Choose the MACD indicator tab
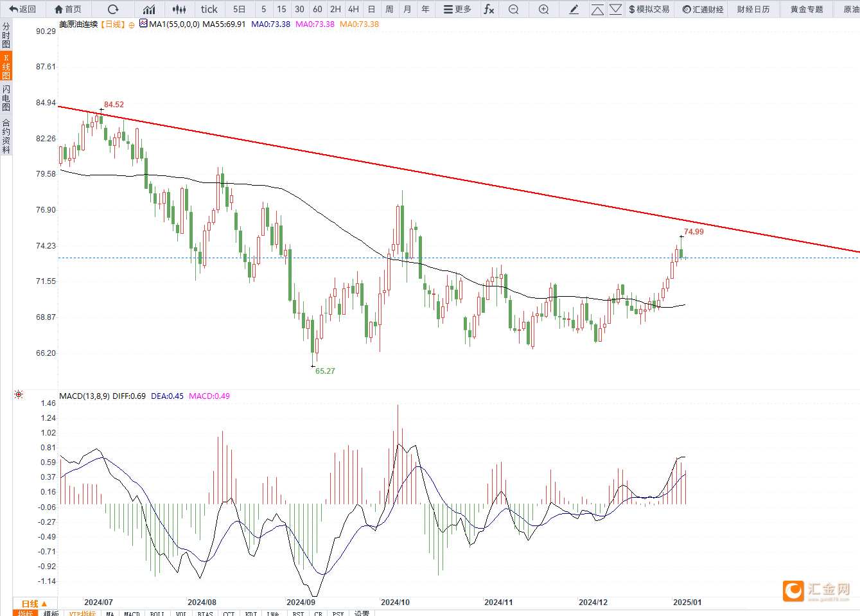Viewport: 860px width, 616px height. click(132, 613)
